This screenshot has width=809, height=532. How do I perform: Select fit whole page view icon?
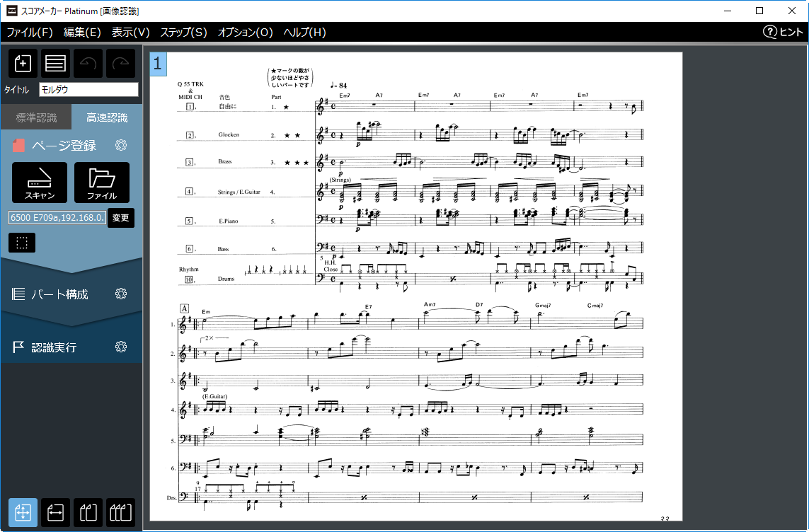[x=23, y=512]
